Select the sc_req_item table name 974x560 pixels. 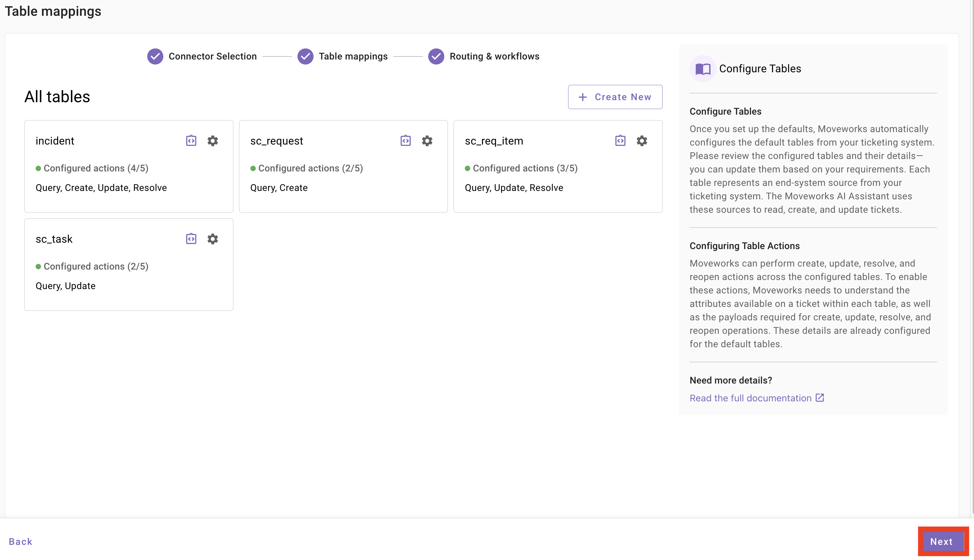click(494, 141)
